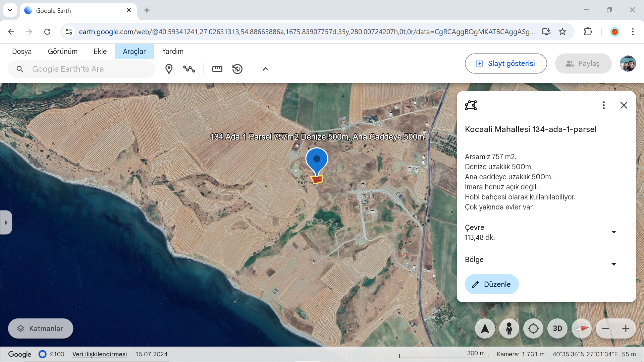Open historical imagery time icon

(x=237, y=69)
